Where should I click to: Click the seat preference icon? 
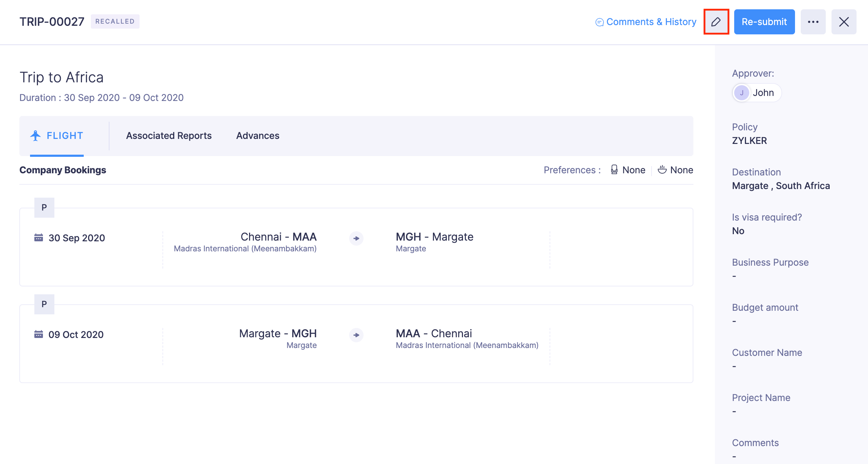click(x=614, y=170)
